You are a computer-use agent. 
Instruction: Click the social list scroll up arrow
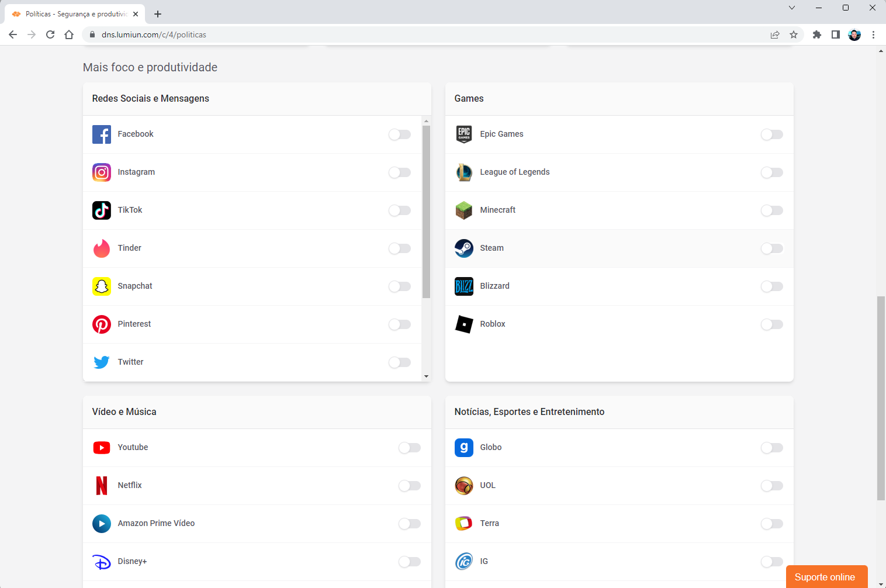(x=426, y=121)
